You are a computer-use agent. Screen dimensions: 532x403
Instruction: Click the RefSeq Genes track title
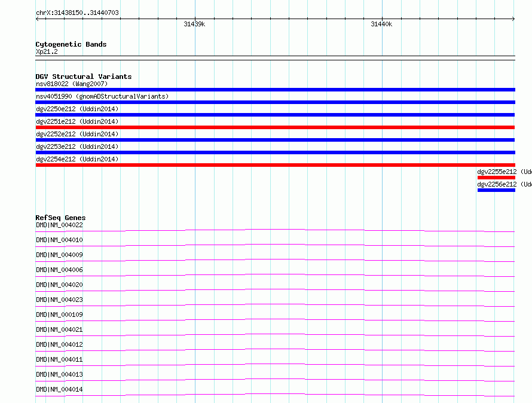60,218
